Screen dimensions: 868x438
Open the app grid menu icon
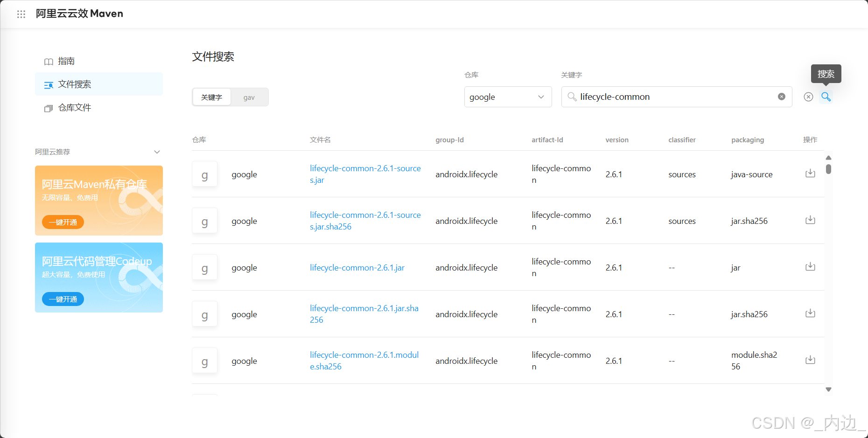tap(21, 14)
